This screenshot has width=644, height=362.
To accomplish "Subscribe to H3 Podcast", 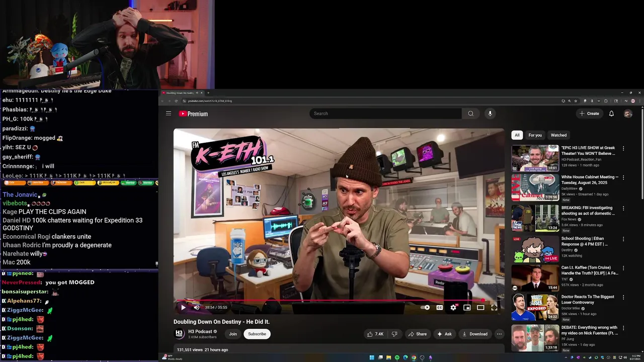I will tap(257, 334).
